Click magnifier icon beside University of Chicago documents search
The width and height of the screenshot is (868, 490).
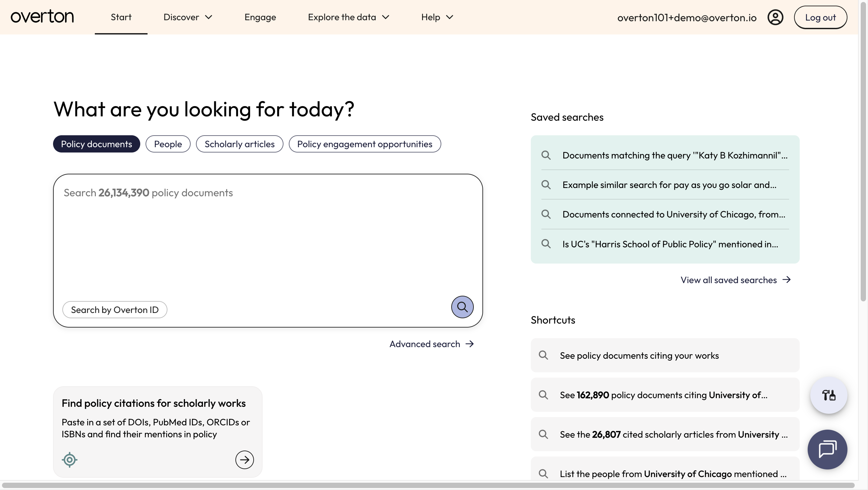tap(546, 214)
